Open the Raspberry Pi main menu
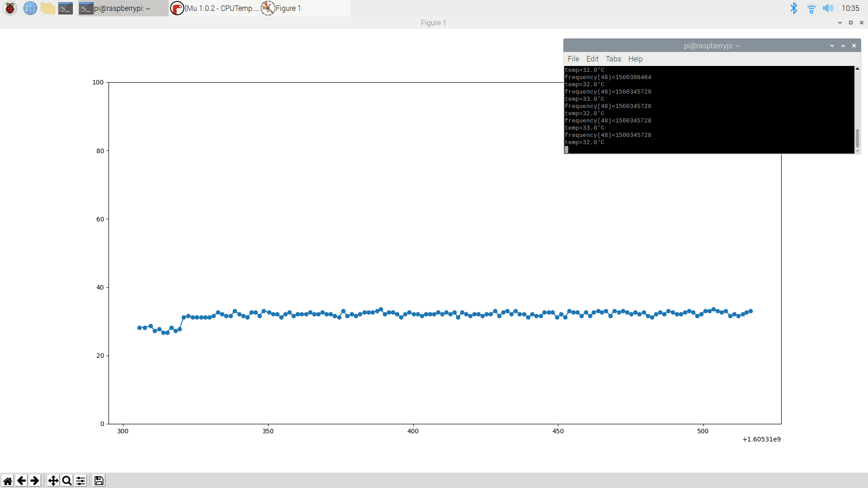Screen dimensions: 868x488 pos(10,8)
